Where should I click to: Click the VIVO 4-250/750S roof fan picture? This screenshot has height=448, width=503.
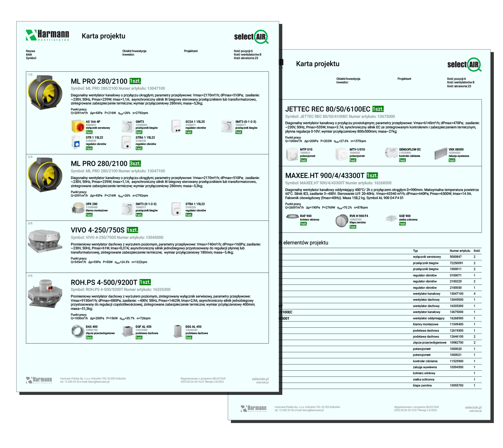(x=45, y=242)
